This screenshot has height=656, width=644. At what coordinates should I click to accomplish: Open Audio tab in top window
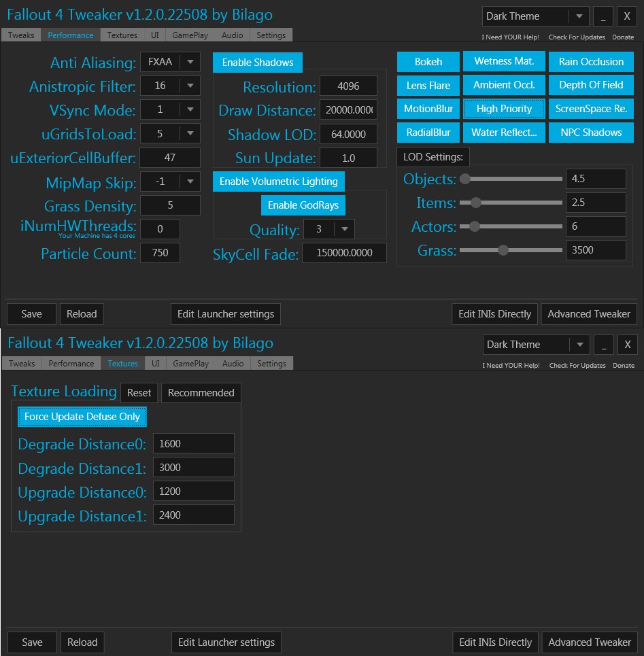[233, 35]
